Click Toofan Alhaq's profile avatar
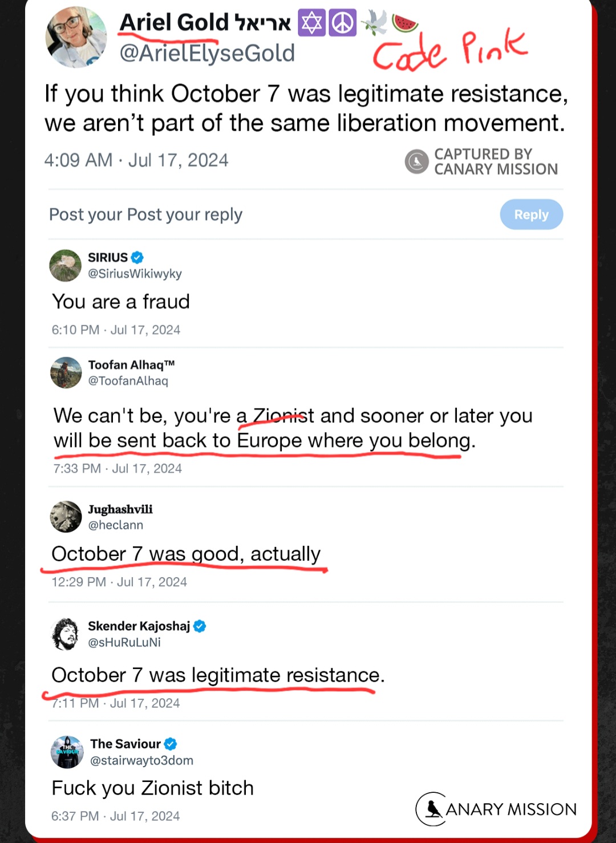 coord(66,372)
